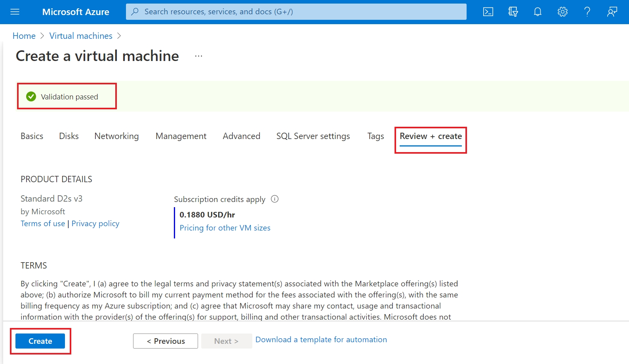This screenshot has width=629, height=364.
Task: Open the Feedback icon
Action: tap(612, 12)
